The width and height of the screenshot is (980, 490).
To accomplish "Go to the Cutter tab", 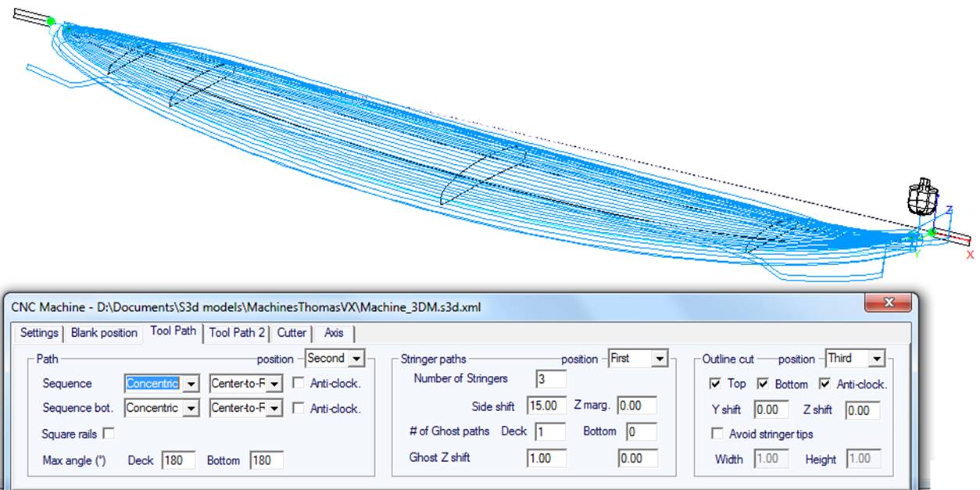I will [x=291, y=333].
